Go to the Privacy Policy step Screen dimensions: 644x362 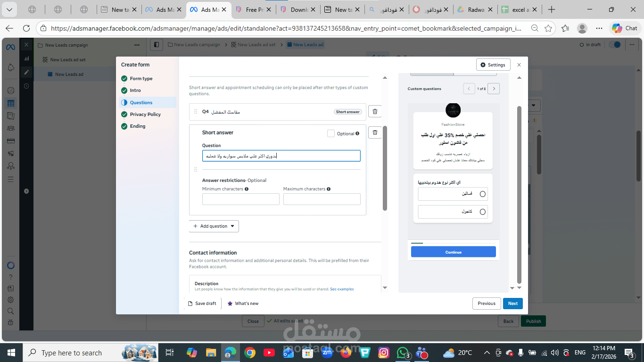point(145,115)
